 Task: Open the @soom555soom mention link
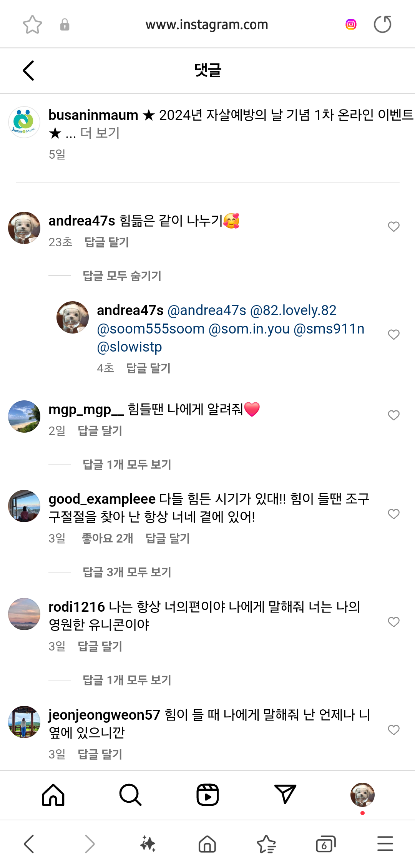pyautogui.click(x=151, y=329)
